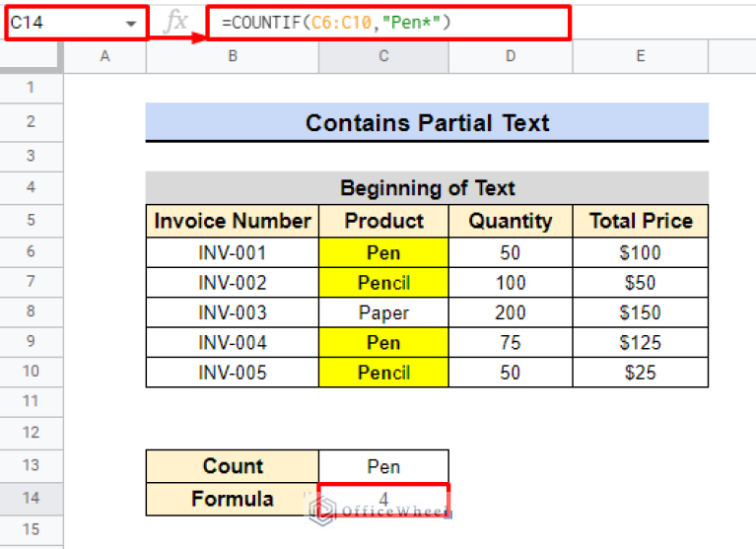Click result cell showing 4
Screen dimensions: 756x549
[x=383, y=500]
